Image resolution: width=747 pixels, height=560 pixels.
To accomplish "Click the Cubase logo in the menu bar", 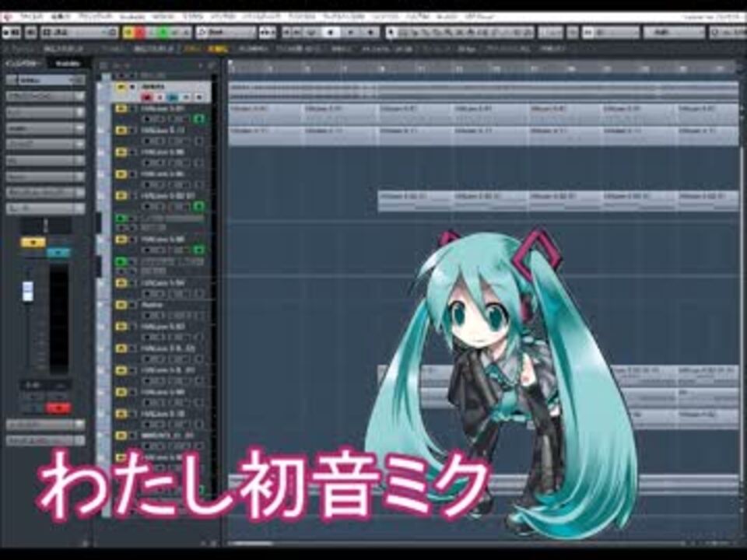I will [8, 17].
